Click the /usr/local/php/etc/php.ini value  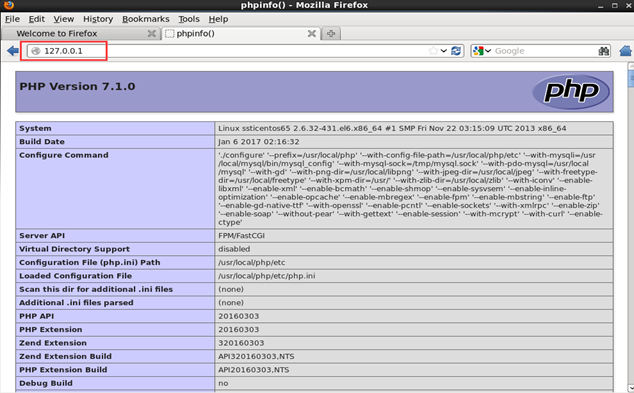pos(267,276)
